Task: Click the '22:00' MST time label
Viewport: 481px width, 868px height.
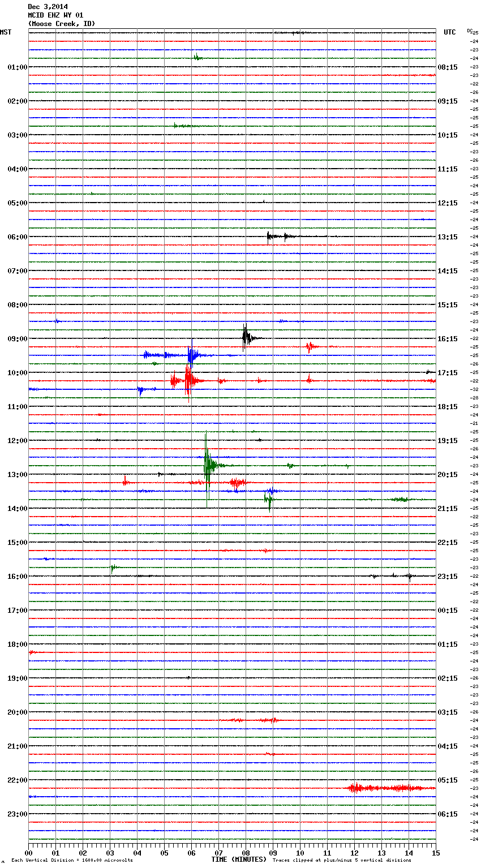Action: 17,780
